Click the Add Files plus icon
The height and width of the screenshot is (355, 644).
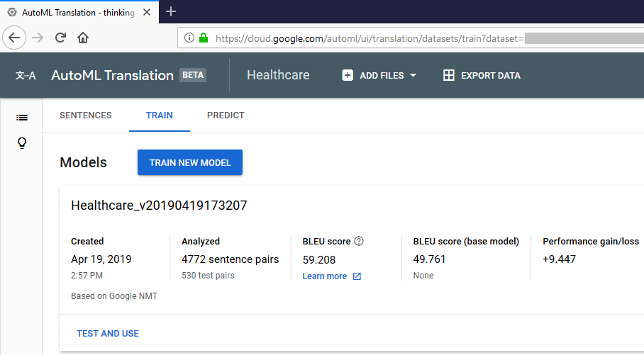[348, 76]
